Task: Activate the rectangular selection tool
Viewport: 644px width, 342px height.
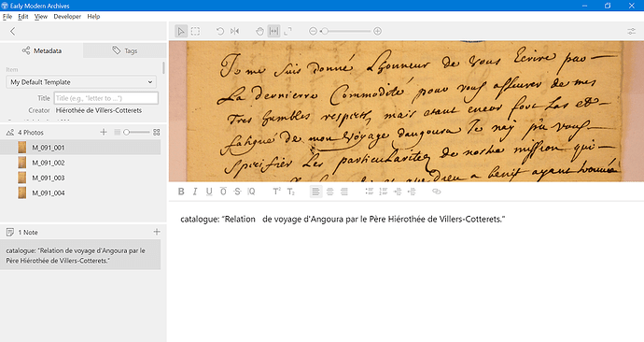Action: click(195, 31)
